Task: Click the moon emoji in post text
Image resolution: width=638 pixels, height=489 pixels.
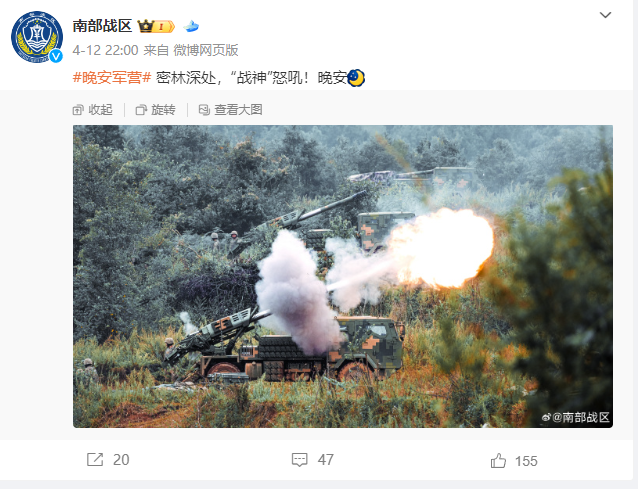Action: (356, 78)
